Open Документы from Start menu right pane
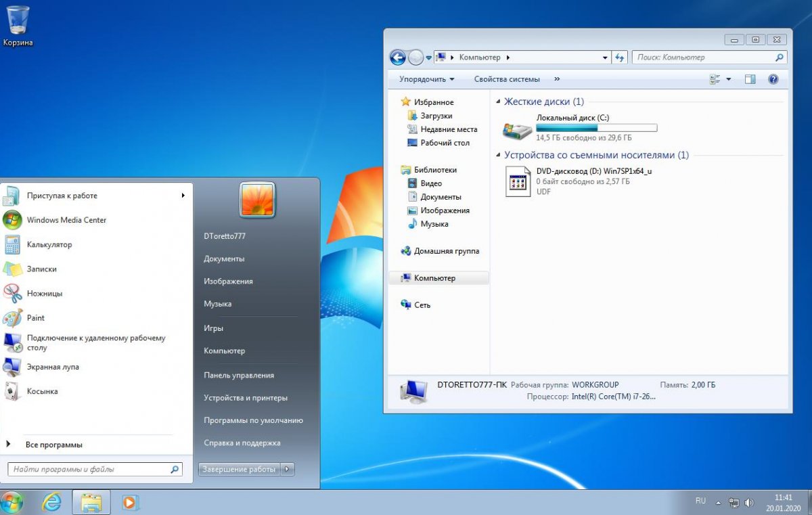 [x=224, y=259]
